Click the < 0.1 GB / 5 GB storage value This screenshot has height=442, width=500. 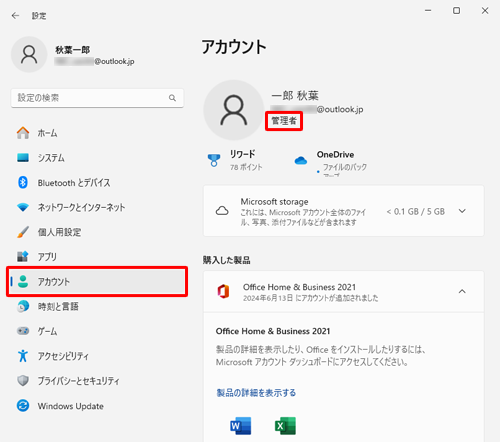[x=415, y=211]
